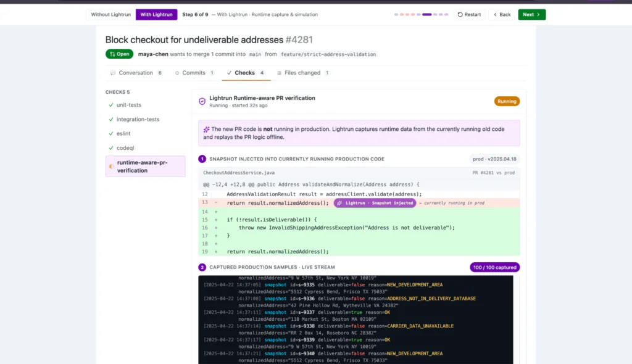Click the Files changed tab icon
632x364 pixels.
280,73
